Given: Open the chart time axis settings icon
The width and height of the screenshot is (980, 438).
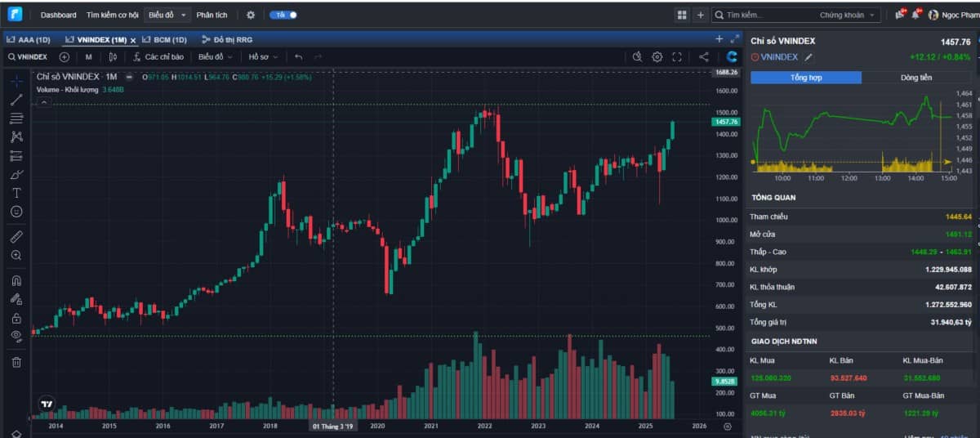Looking at the screenshot, I should [727, 426].
